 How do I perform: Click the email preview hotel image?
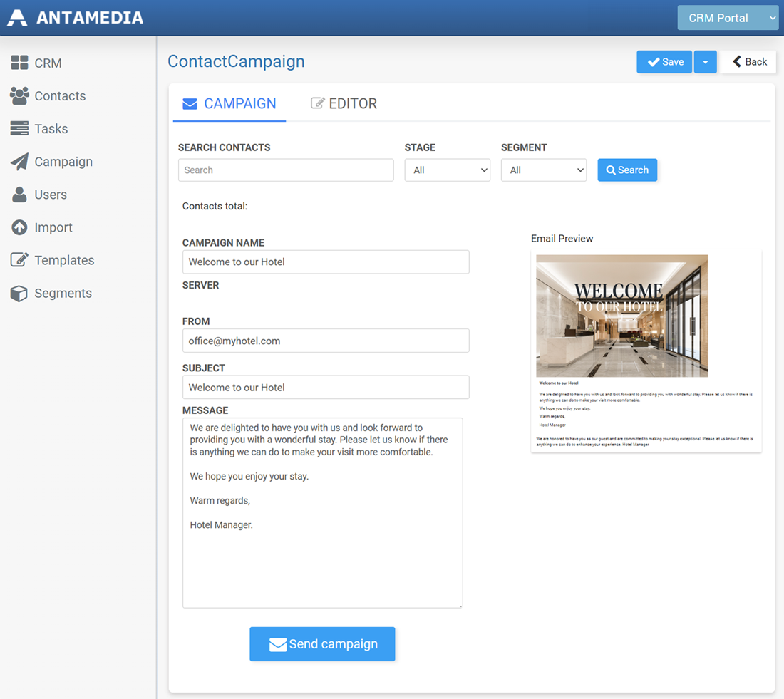click(x=621, y=316)
